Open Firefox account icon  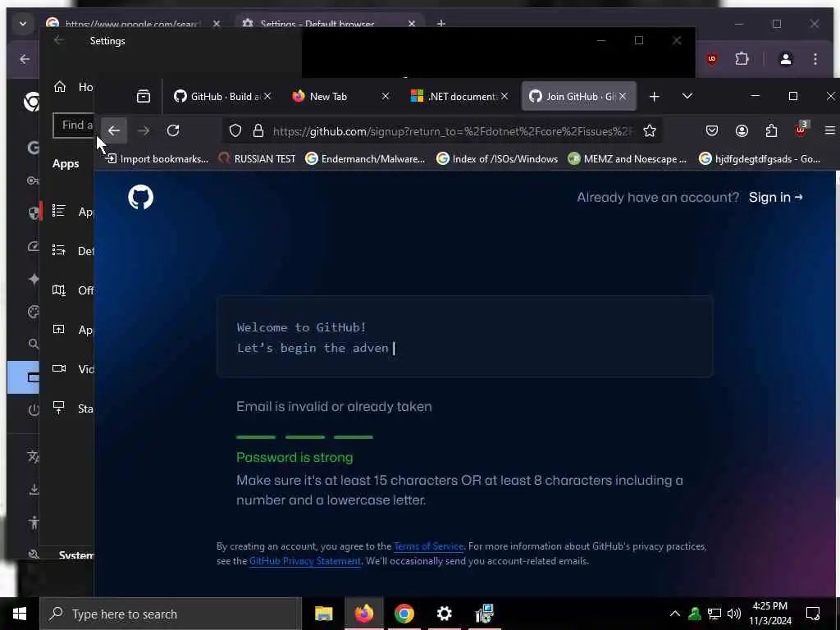[742, 130]
